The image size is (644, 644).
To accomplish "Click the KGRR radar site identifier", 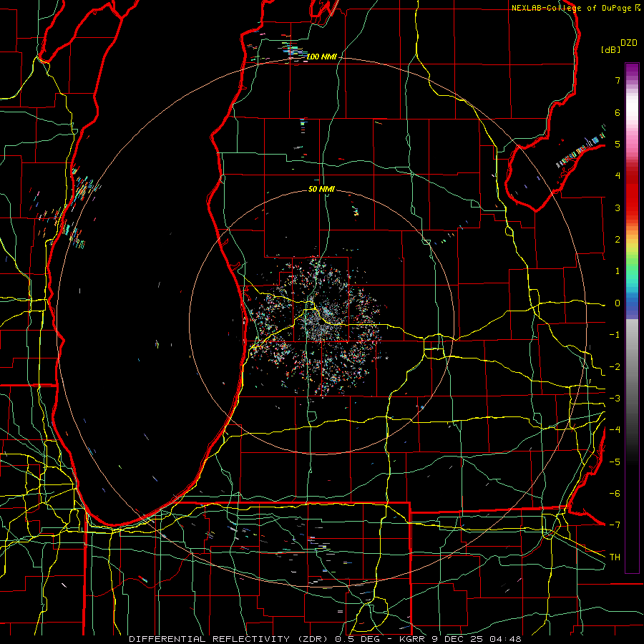I will (413, 639).
